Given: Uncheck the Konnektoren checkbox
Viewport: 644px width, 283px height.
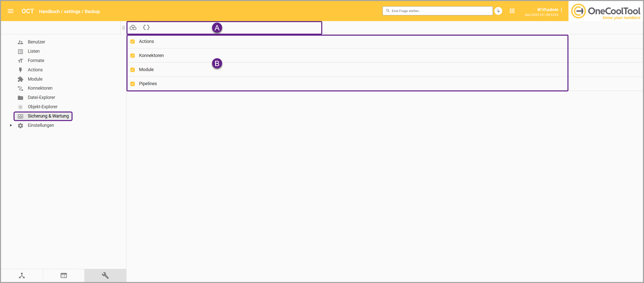Looking at the screenshot, I should (x=133, y=56).
